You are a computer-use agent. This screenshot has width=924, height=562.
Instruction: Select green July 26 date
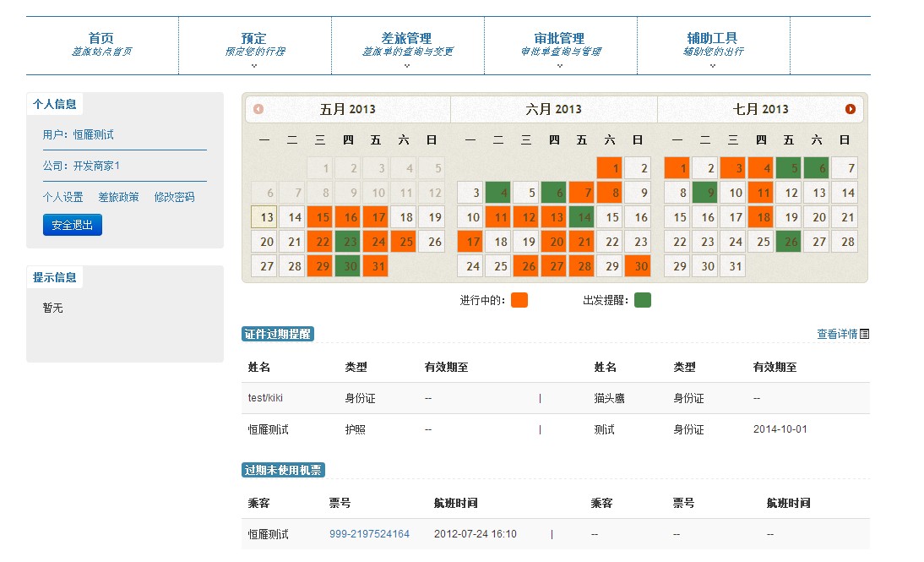[x=789, y=242]
